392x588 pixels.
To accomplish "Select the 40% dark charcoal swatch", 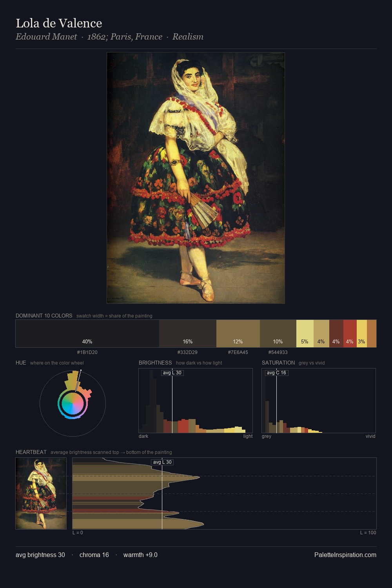I will (x=87, y=334).
